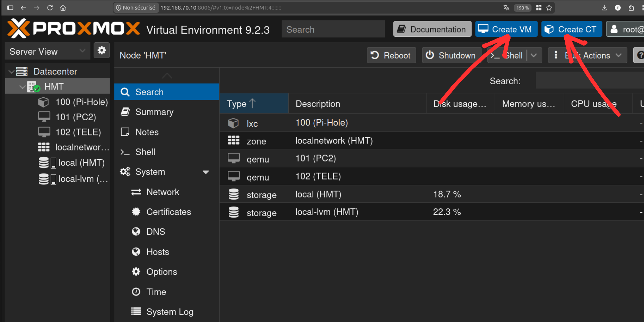Screen dimensions: 644x322
Task: Click the Create CT button
Action: [572, 29]
